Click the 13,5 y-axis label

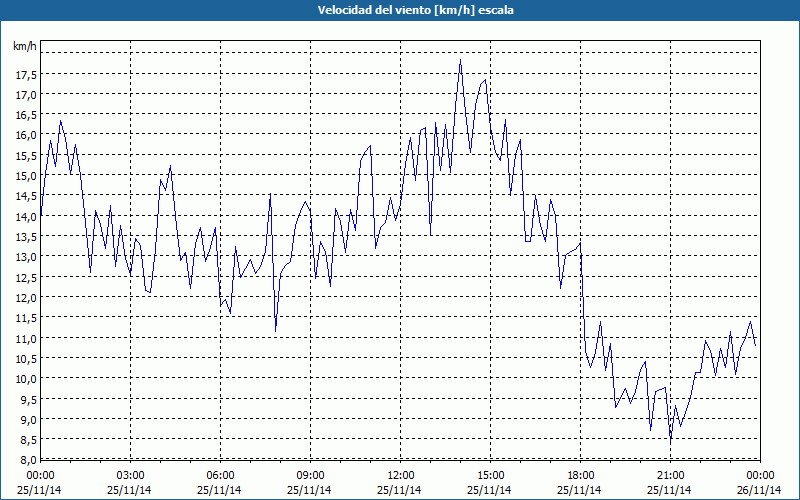(26, 237)
